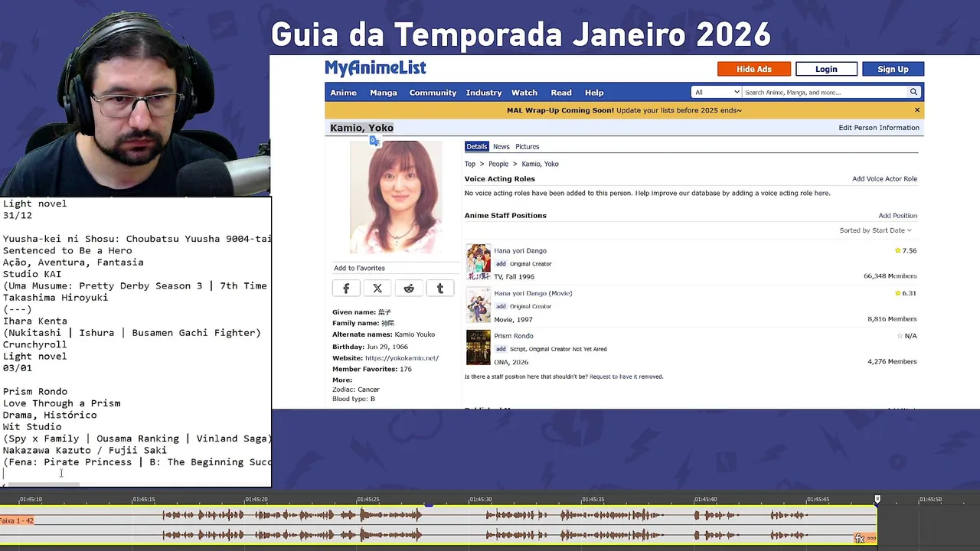This screenshot has height=551, width=980.
Task: Share on Tumblr icon
Action: [440, 289]
